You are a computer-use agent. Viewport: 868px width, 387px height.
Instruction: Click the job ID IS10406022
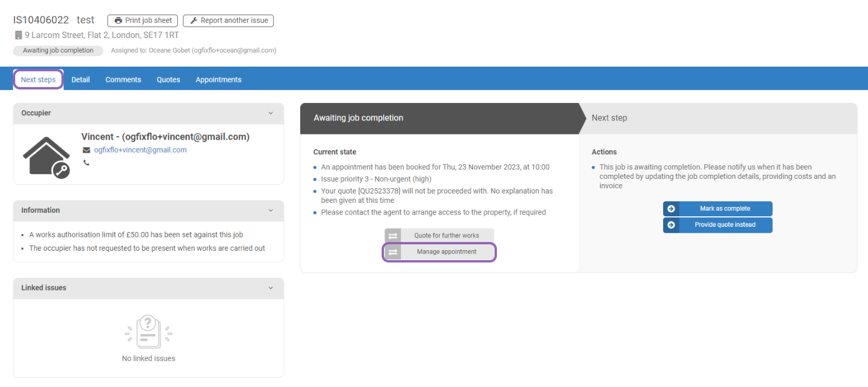(x=41, y=20)
